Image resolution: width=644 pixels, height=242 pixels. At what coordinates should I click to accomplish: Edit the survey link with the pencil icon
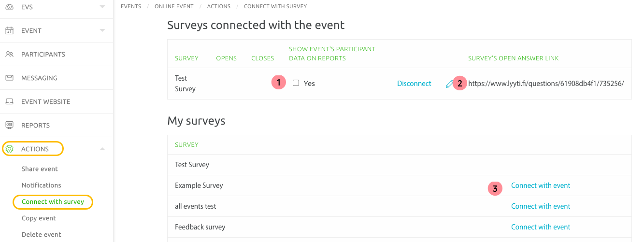(x=449, y=84)
